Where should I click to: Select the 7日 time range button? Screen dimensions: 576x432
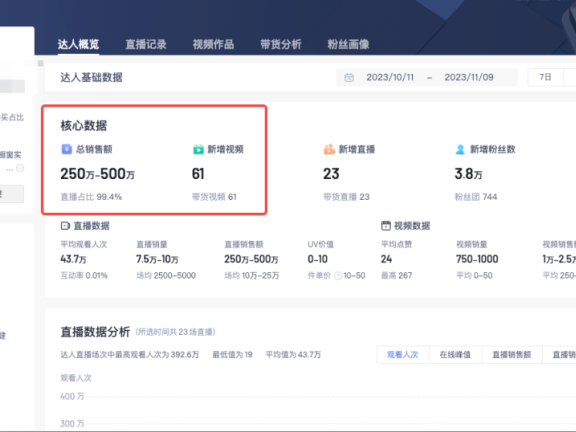[x=545, y=77]
